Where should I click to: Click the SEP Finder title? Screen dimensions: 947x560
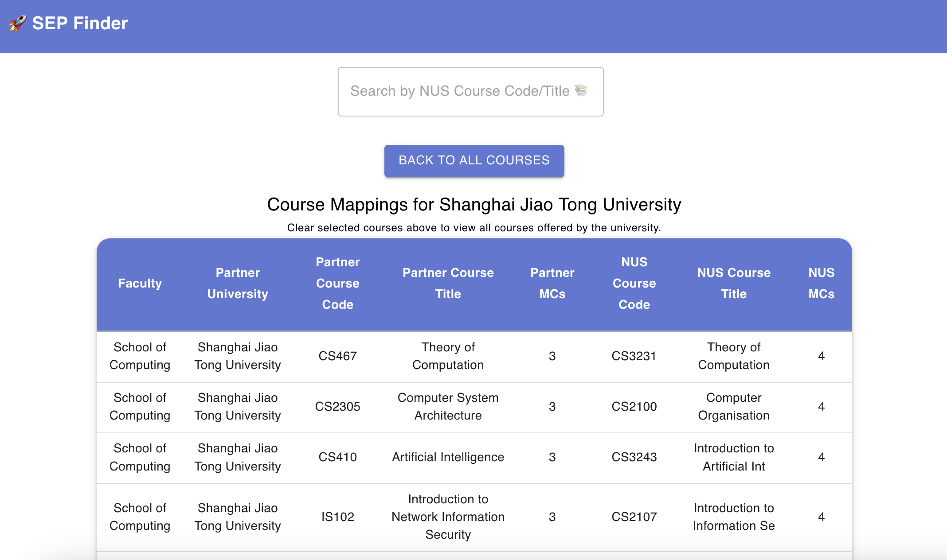[x=80, y=23]
